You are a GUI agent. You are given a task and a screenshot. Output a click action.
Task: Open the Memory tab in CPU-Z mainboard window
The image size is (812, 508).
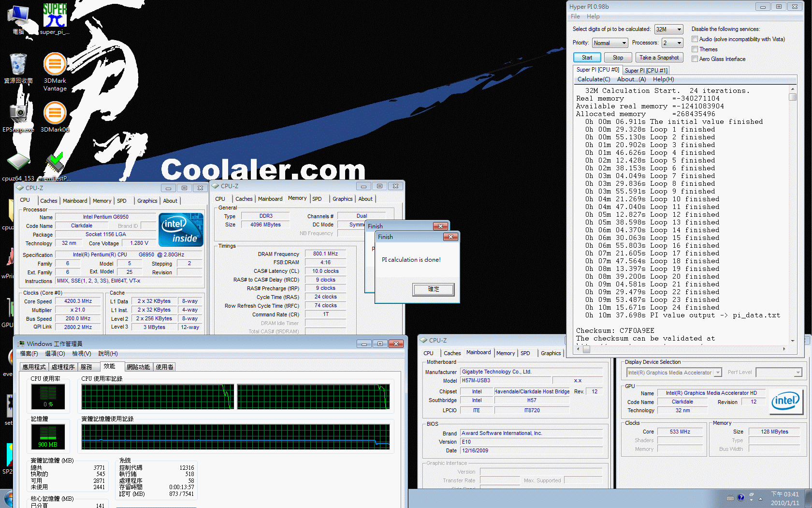(506, 353)
